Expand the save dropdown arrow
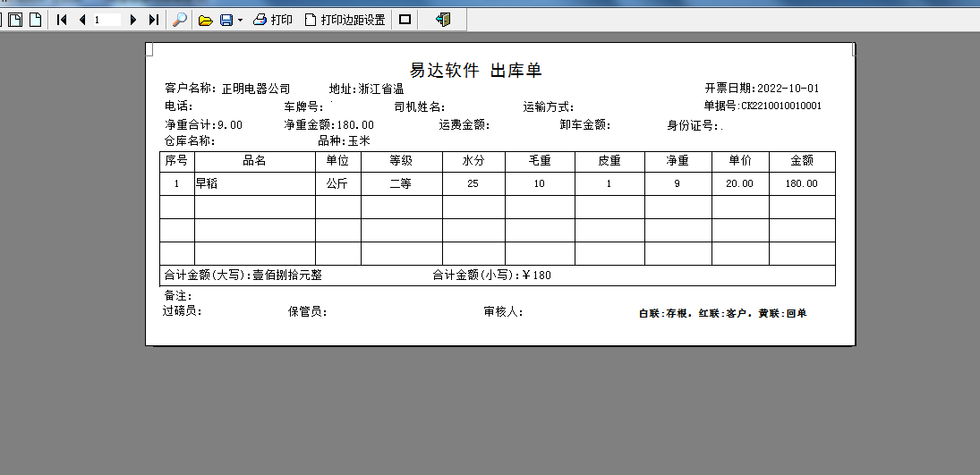The width and height of the screenshot is (980, 475). click(x=240, y=21)
